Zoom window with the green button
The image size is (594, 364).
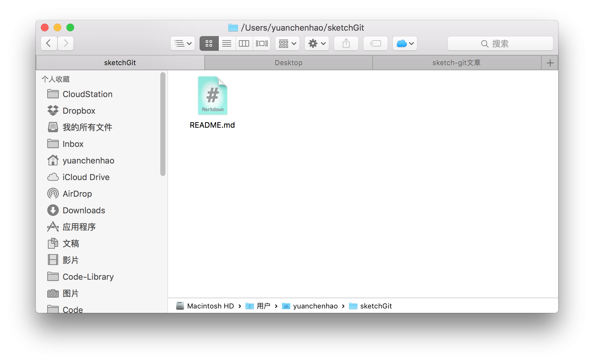[70, 27]
